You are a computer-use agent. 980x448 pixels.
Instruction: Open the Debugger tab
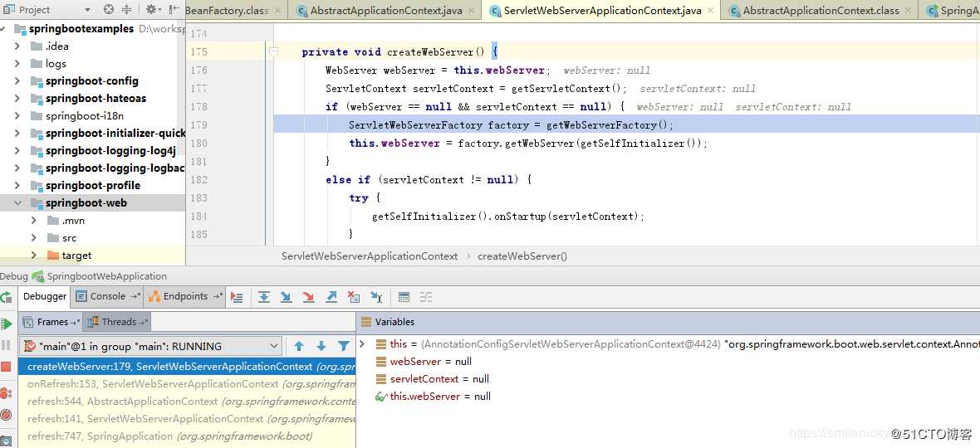(45, 296)
